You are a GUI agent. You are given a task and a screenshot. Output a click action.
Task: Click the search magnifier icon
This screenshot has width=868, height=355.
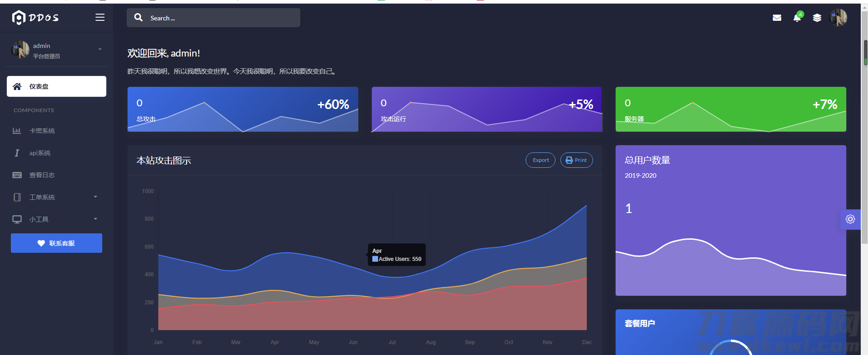click(x=138, y=18)
